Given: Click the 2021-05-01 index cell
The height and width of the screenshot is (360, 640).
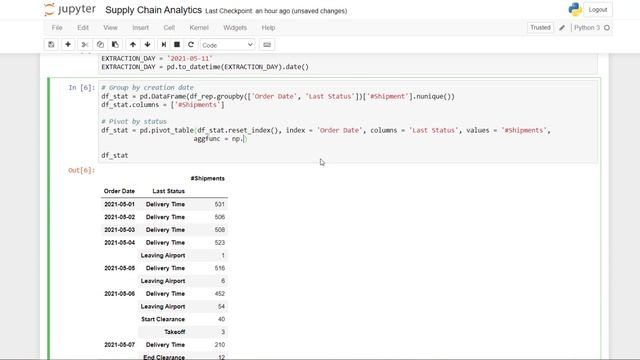Looking at the screenshot, I should [119, 204].
